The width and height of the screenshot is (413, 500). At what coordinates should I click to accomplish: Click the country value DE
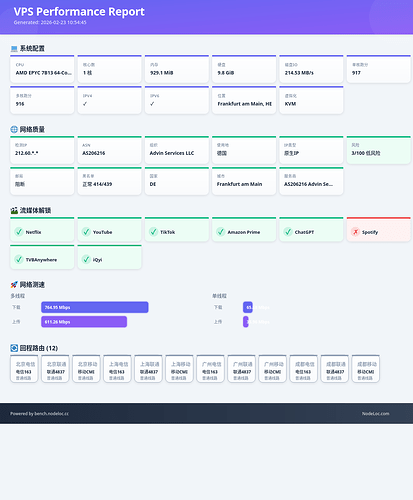[x=153, y=184]
